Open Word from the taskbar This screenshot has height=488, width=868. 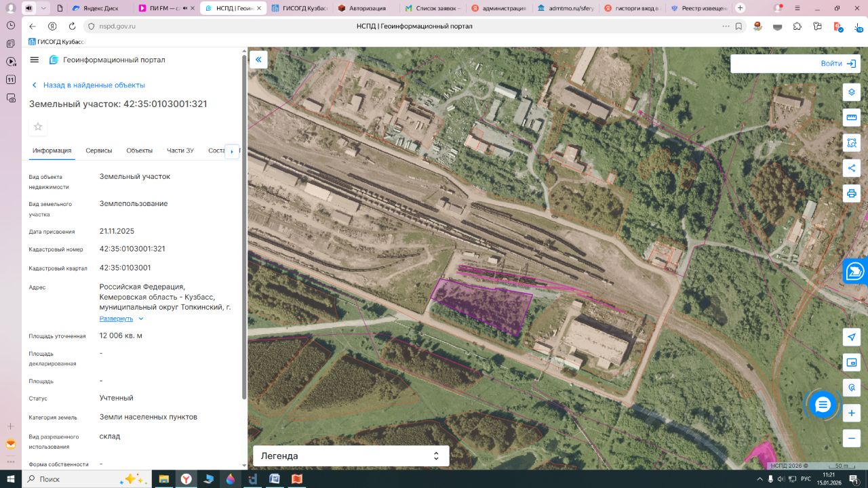(275, 479)
